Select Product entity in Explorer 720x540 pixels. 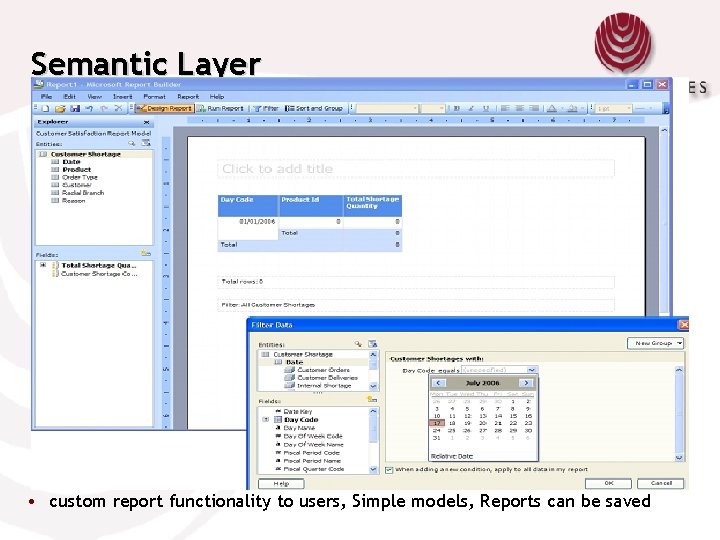77,169
